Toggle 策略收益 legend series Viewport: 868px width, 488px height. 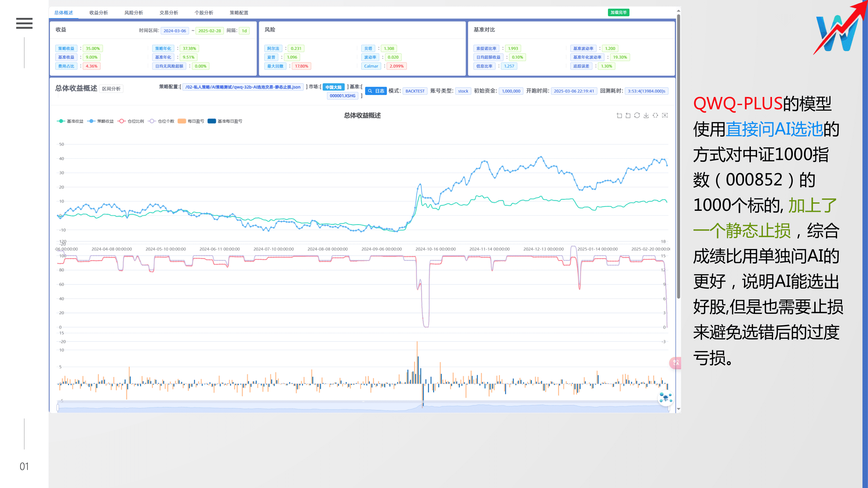tap(101, 121)
